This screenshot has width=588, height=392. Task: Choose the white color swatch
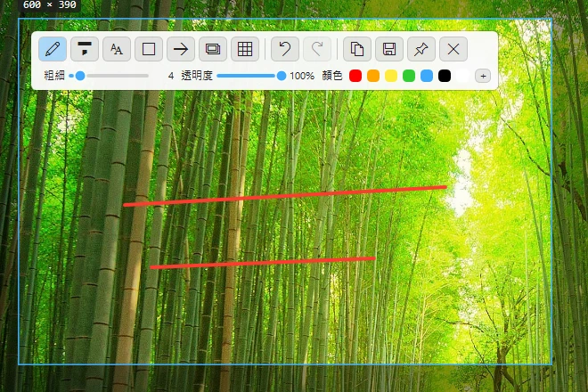tap(462, 76)
